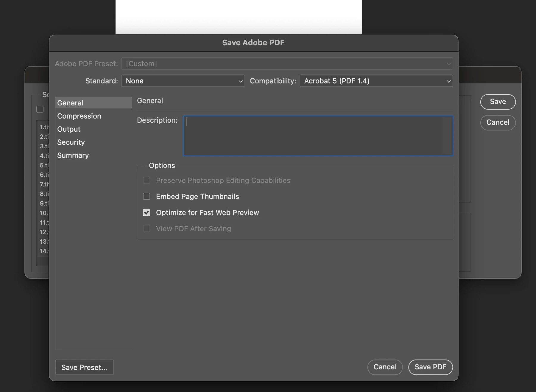Select item 14 in the background file list
The height and width of the screenshot is (392, 536).
tap(44, 251)
